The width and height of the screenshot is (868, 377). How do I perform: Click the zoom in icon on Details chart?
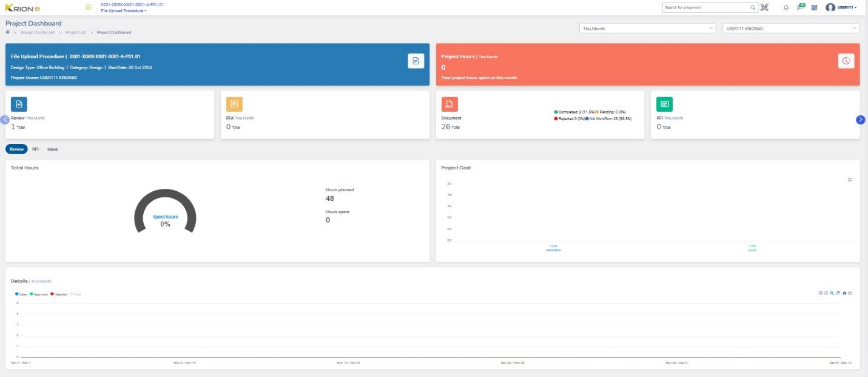(x=820, y=293)
